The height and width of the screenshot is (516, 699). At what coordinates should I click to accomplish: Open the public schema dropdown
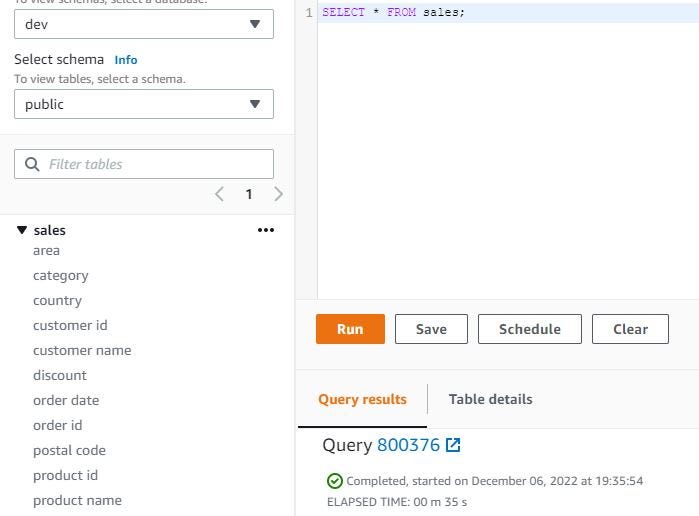pos(144,104)
